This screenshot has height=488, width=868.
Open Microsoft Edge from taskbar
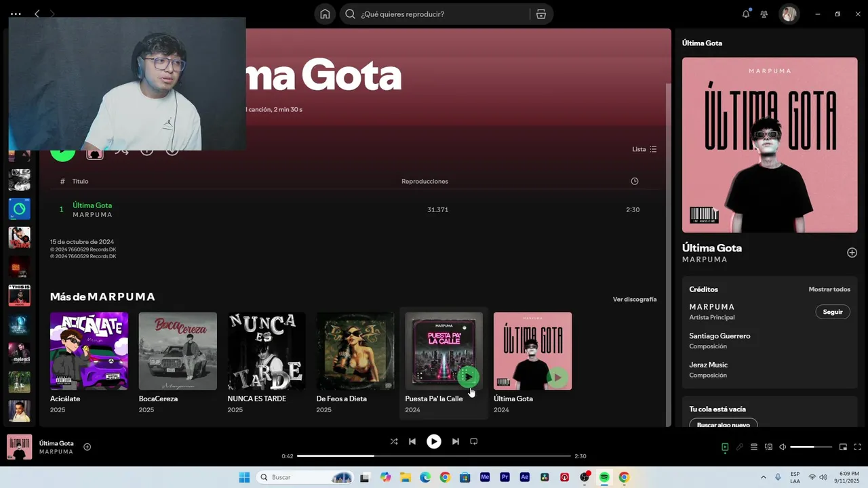coord(425,477)
